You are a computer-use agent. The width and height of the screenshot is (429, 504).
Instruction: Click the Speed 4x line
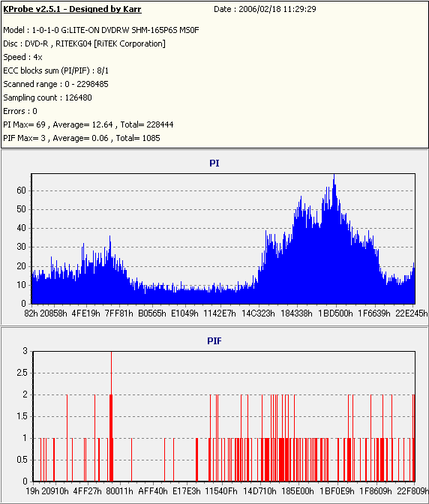pyautogui.click(x=22, y=57)
